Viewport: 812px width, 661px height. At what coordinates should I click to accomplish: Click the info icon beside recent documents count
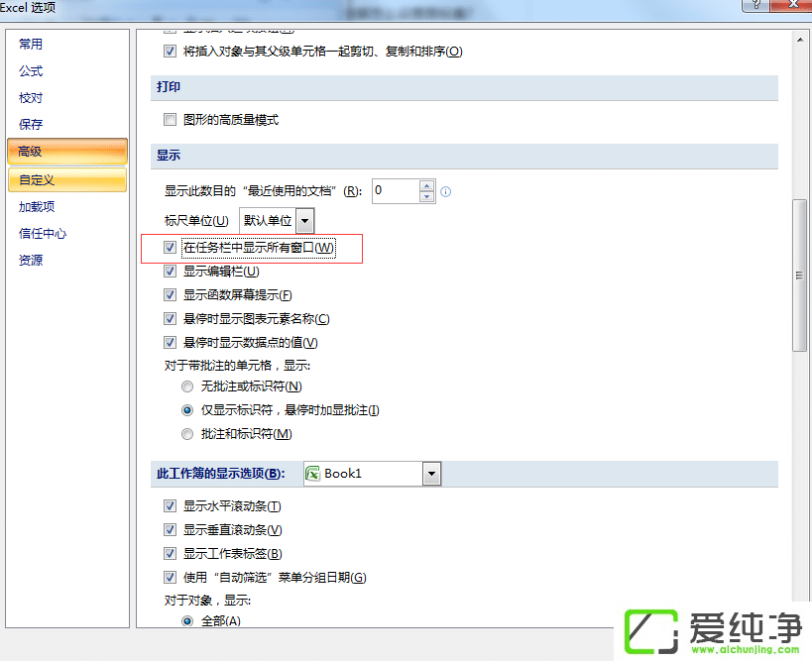pos(445,192)
